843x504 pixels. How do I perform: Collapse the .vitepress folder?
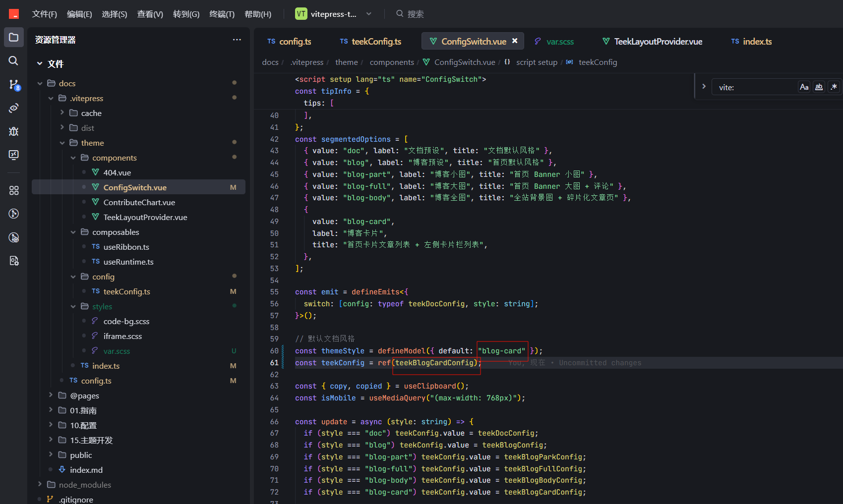click(x=51, y=98)
